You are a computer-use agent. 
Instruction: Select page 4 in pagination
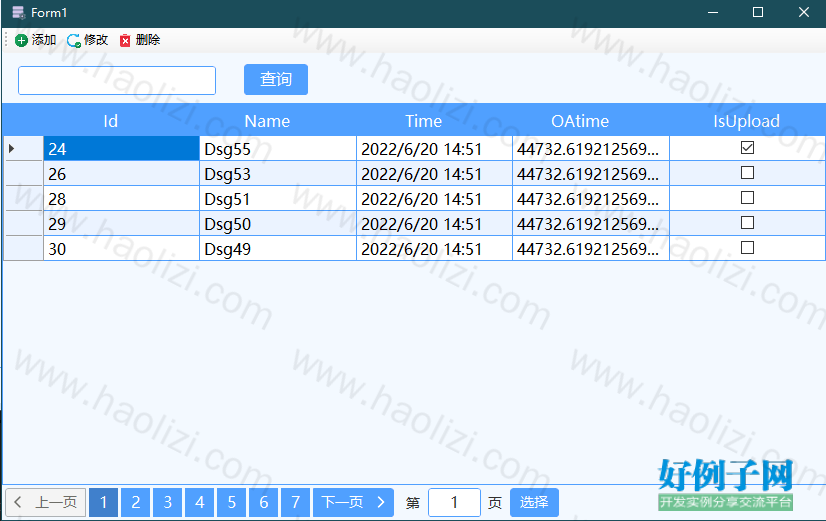200,503
